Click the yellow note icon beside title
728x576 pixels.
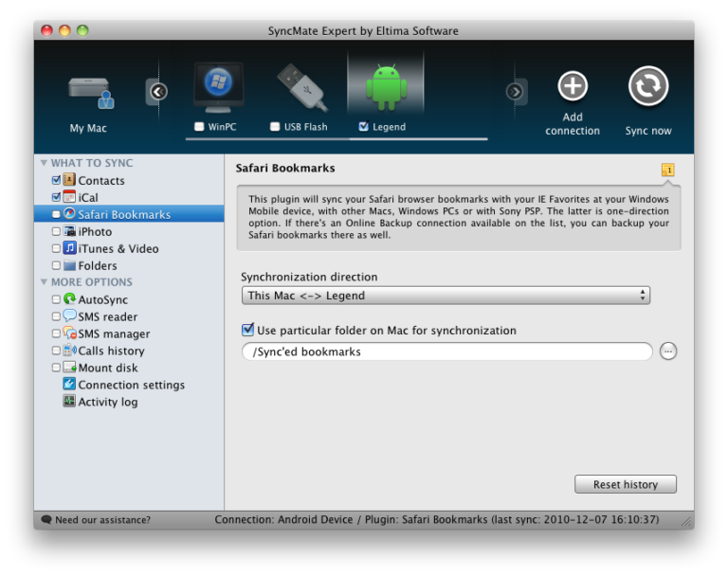(x=667, y=170)
